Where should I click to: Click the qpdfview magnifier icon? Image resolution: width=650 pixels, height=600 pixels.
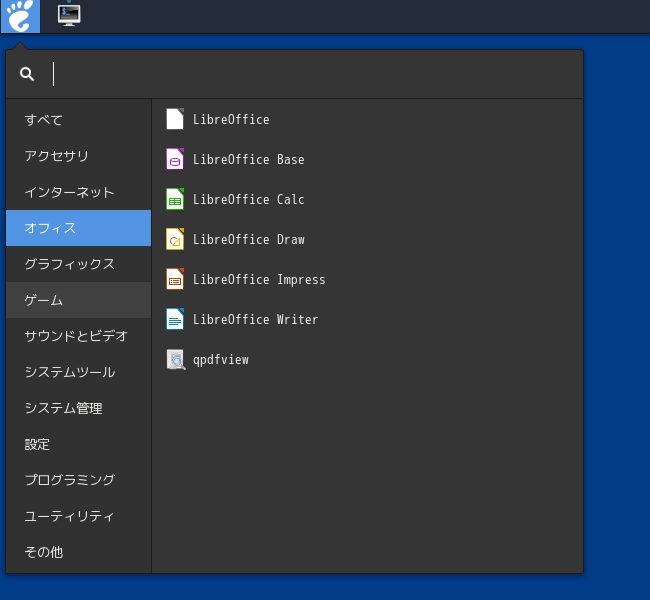pyautogui.click(x=176, y=359)
